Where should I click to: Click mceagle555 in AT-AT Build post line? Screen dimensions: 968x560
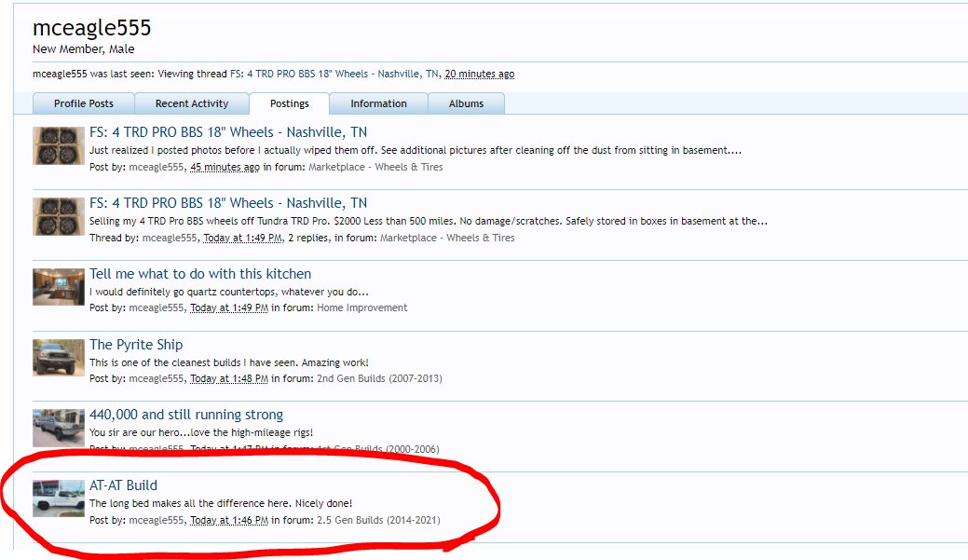(157, 520)
